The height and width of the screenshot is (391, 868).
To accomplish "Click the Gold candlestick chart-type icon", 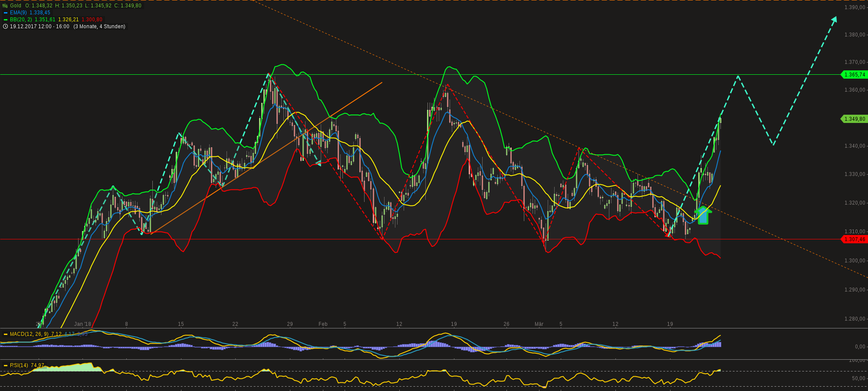I will [x=5, y=6].
